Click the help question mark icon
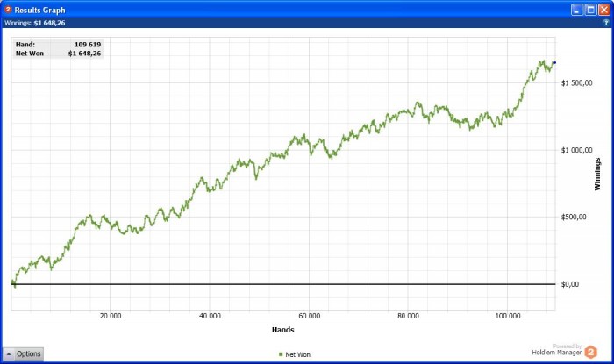 [606, 23]
